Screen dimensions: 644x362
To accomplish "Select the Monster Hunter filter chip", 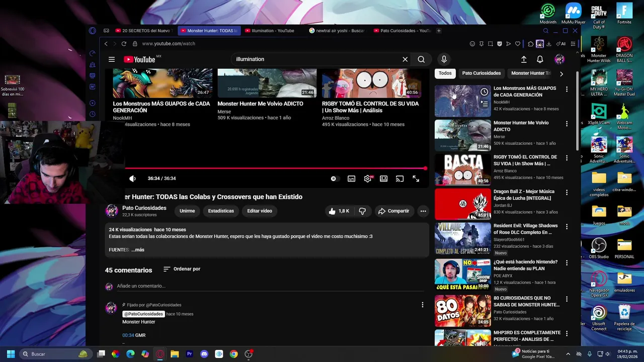I will pos(530,73).
